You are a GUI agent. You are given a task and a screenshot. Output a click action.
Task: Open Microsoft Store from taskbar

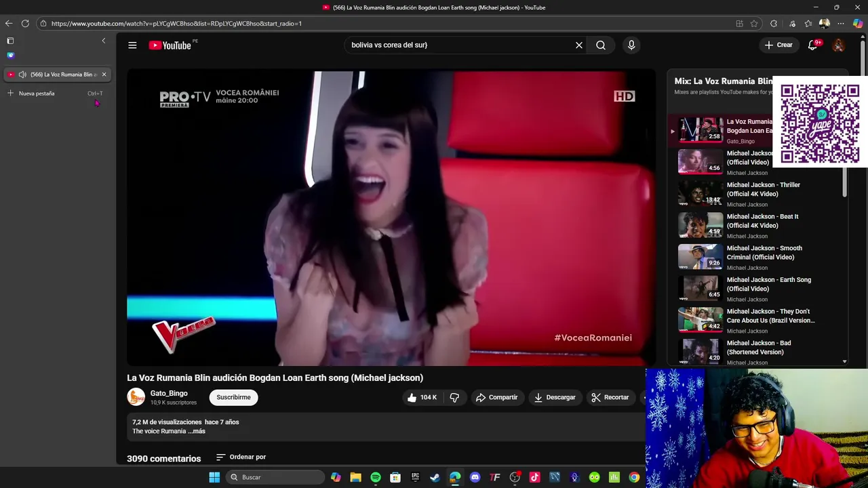395,477
